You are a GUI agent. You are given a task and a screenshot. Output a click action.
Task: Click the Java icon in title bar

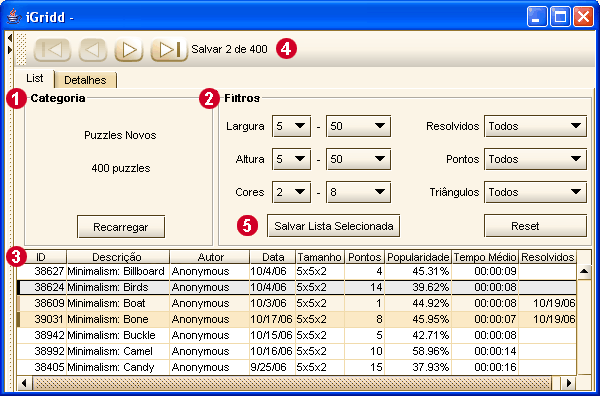point(13,16)
